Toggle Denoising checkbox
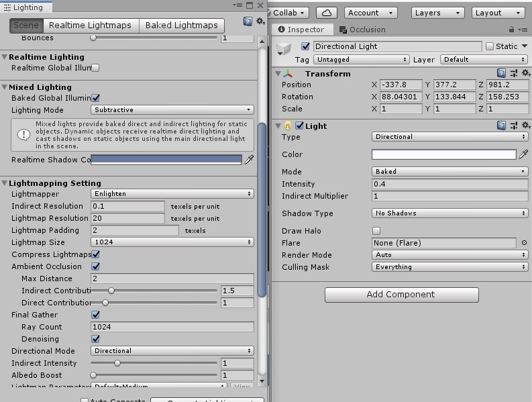This screenshot has height=402, width=532. tap(96, 339)
